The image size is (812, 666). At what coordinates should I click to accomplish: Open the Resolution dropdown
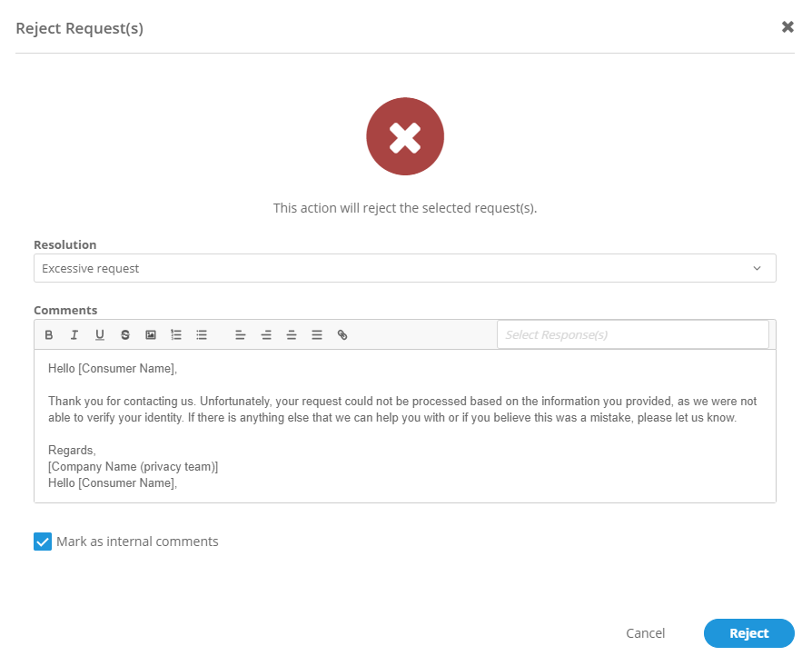tap(405, 268)
